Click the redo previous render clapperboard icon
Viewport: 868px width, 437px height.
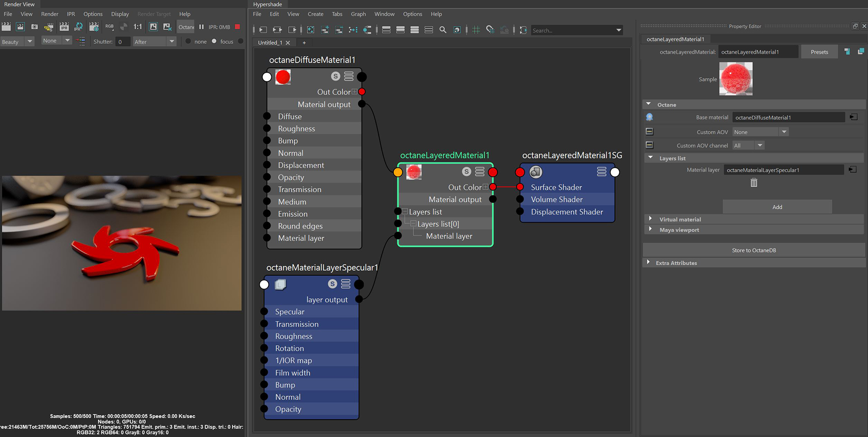[x=6, y=27]
